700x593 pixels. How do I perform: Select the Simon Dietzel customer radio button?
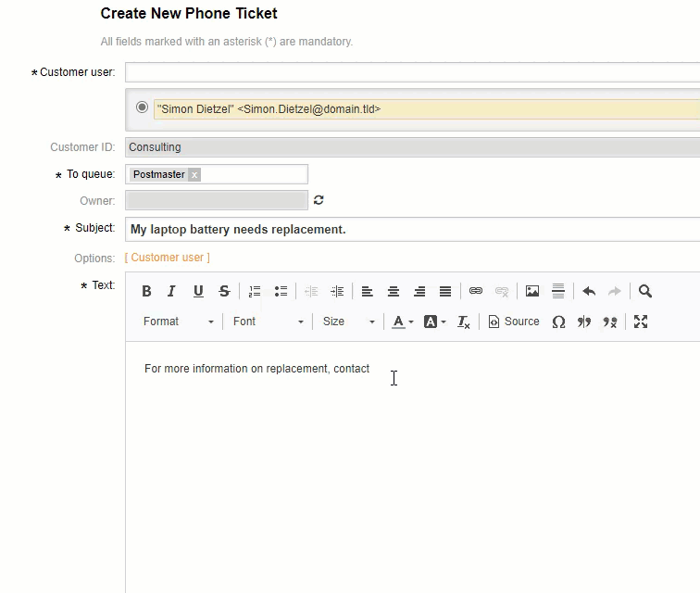pos(142,107)
